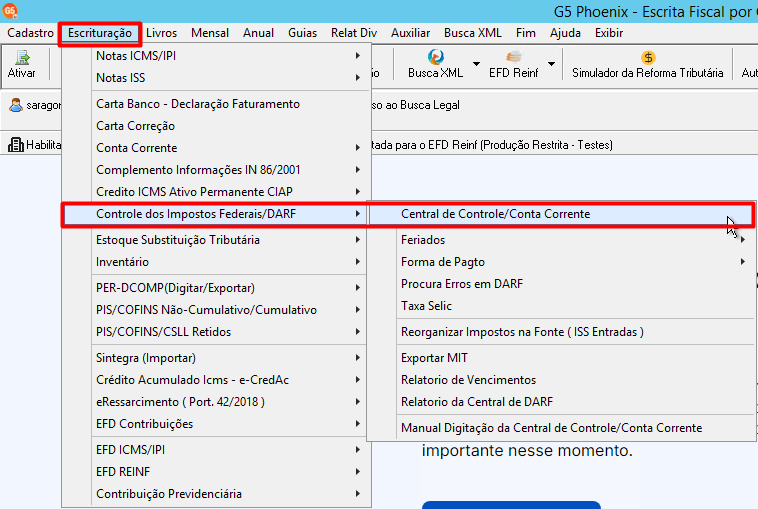Open the Forma de Pagto submenu
Image resolution: width=758 pixels, height=509 pixels.
coord(561,262)
